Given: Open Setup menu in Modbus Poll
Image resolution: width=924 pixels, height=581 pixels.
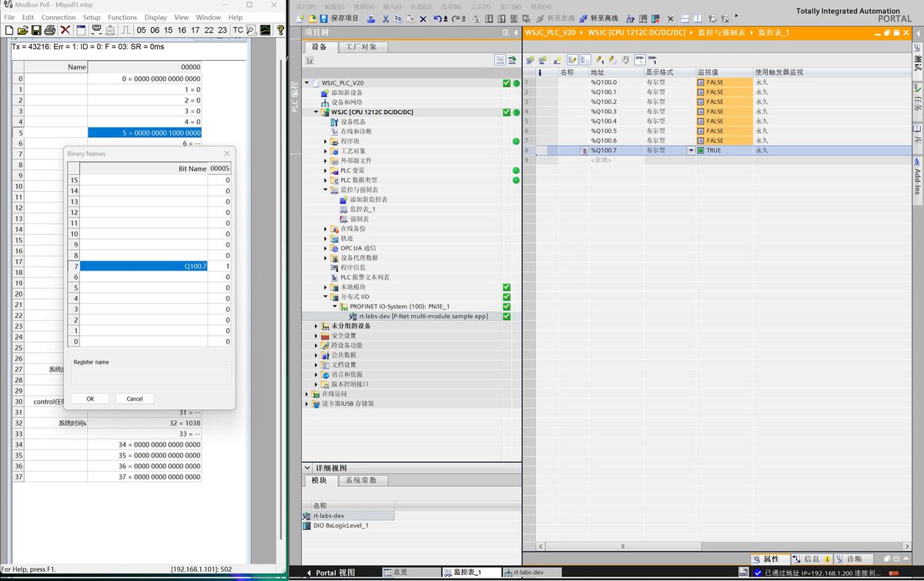Looking at the screenshot, I should point(92,17).
